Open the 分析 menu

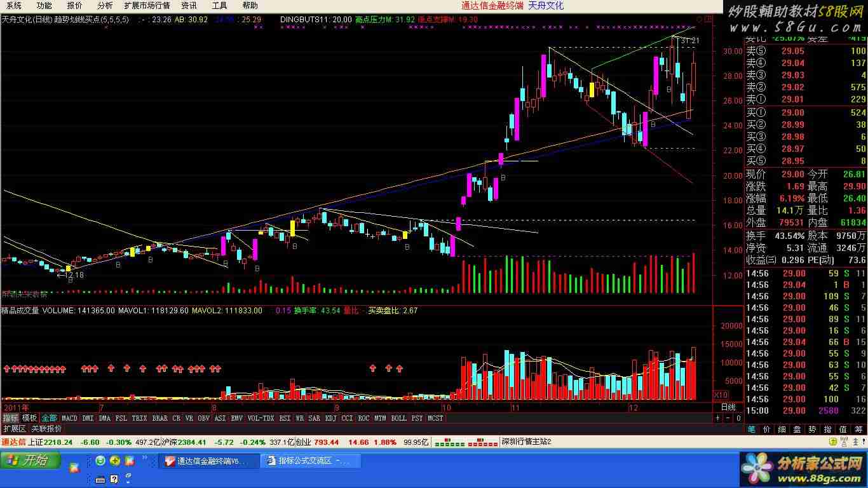point(105,6)
